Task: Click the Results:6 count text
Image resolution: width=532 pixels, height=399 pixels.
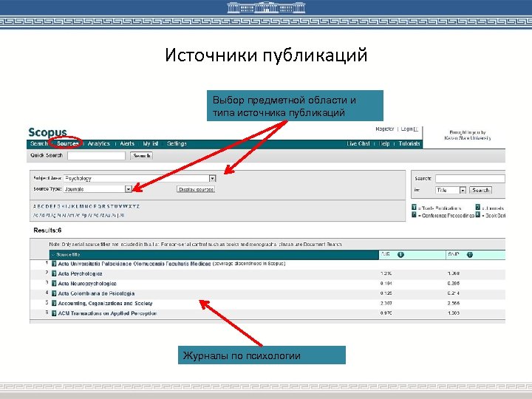Action: (47, 231)
